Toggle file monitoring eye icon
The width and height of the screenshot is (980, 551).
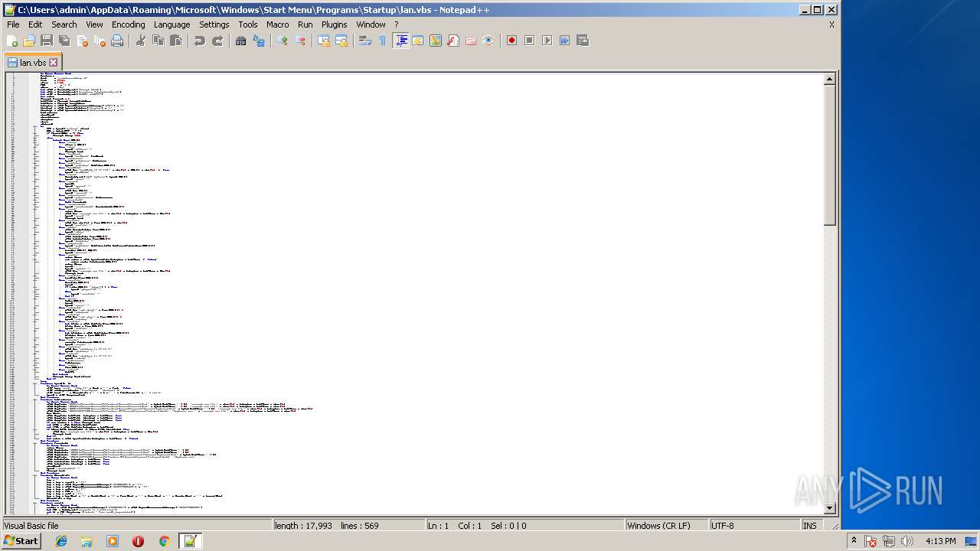click(488, 41)
